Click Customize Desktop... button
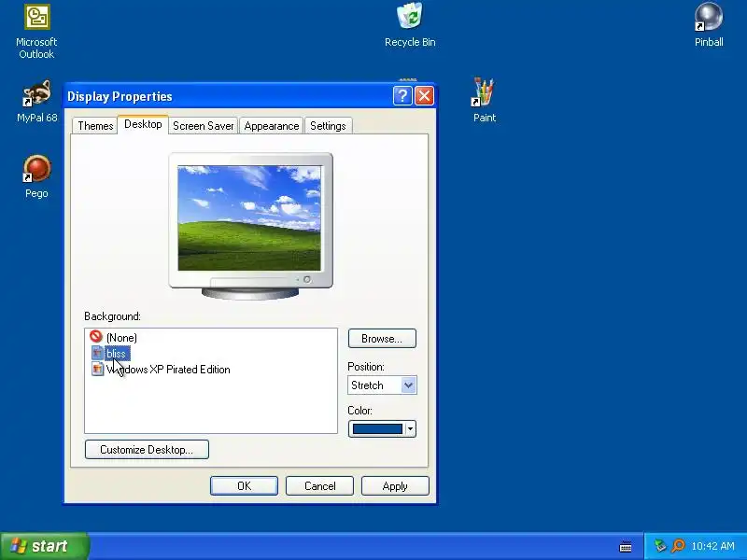This screenshot has height=560, width=747. [x=147, y=450]
